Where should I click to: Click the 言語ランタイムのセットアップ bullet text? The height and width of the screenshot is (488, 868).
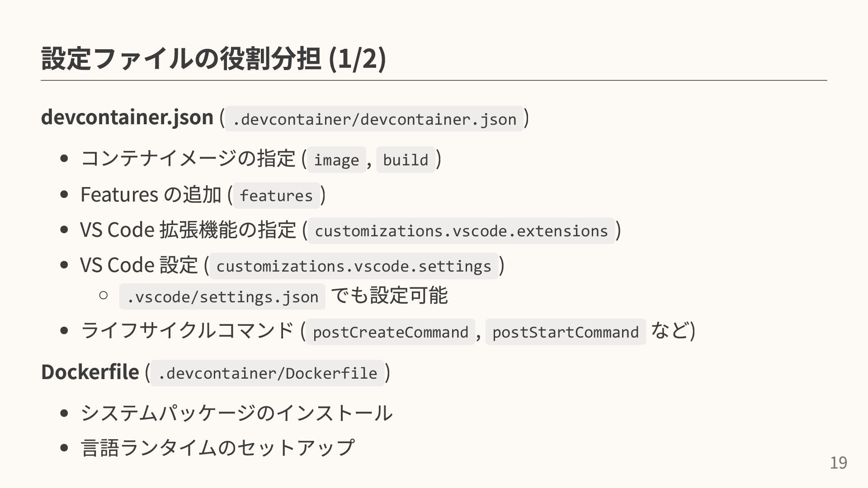pos(217,448)
